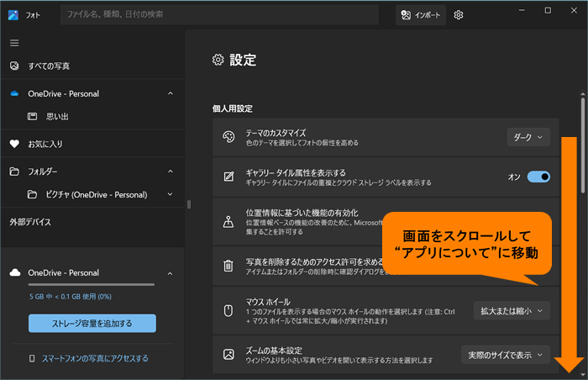The width and height of the screenshot is (588, 380).
Task: Click the sidebar splitter handle
Action: [x=189, y=204]
